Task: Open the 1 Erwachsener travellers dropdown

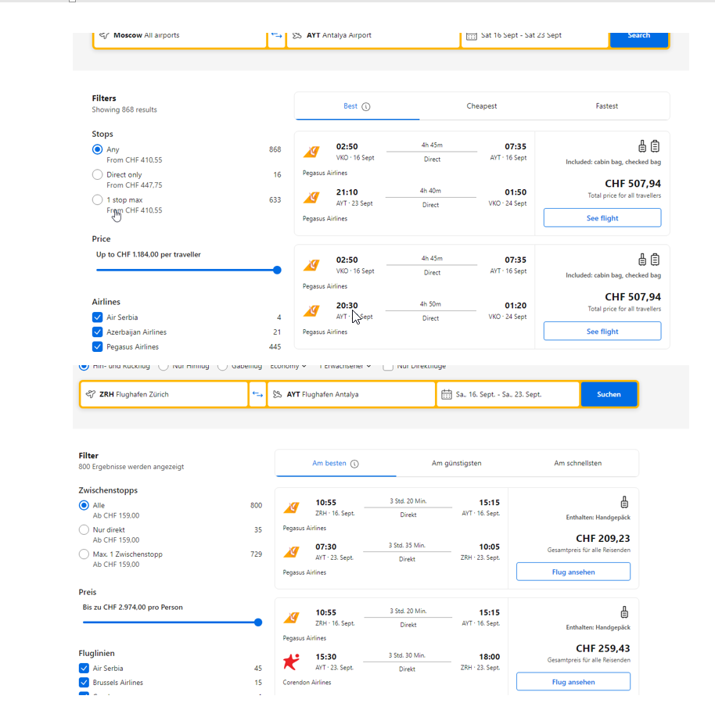Action: (345, 366)
